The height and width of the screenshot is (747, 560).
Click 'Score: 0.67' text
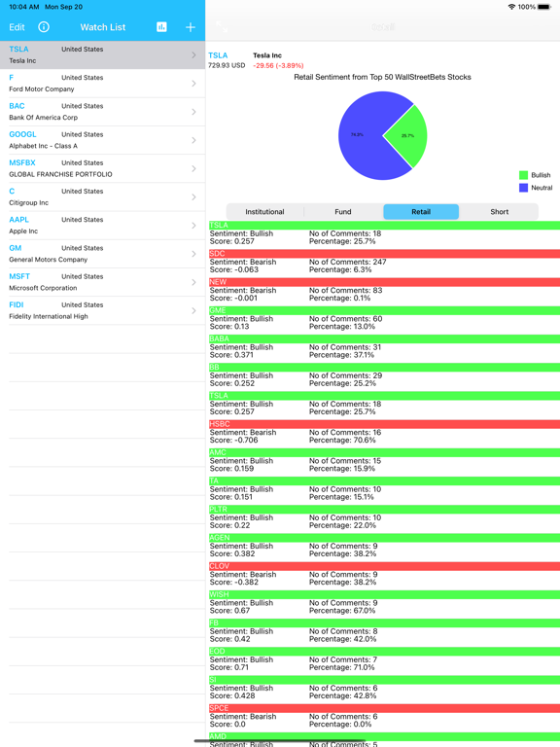[x=229, y=611]
